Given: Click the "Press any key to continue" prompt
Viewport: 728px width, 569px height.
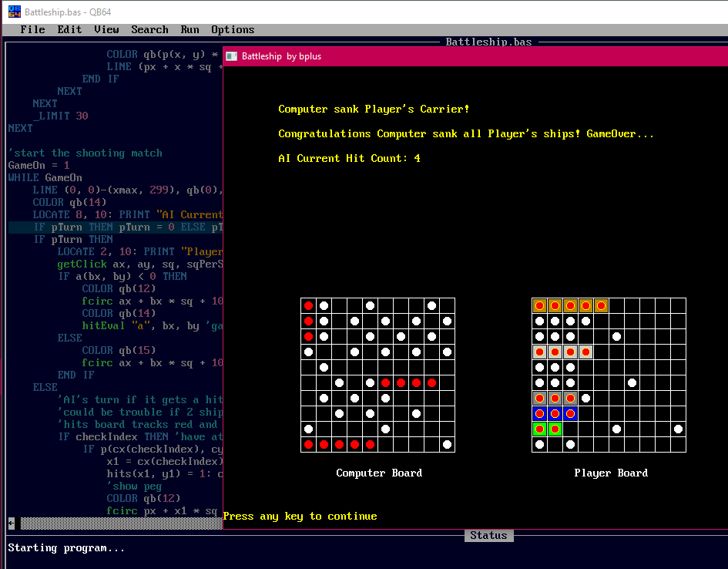Looking at the screenshot, I should click(x=300, y=516).
